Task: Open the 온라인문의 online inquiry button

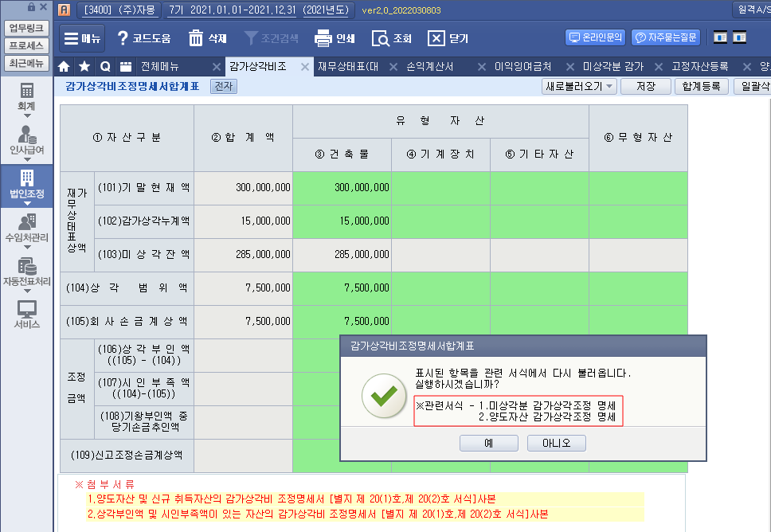Action: [x=596, y=37]
